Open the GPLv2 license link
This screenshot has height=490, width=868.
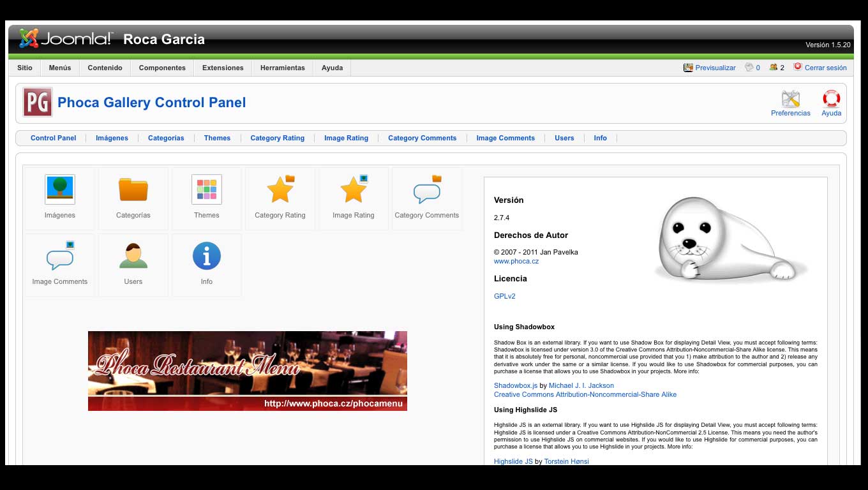[x=504, y=296]
